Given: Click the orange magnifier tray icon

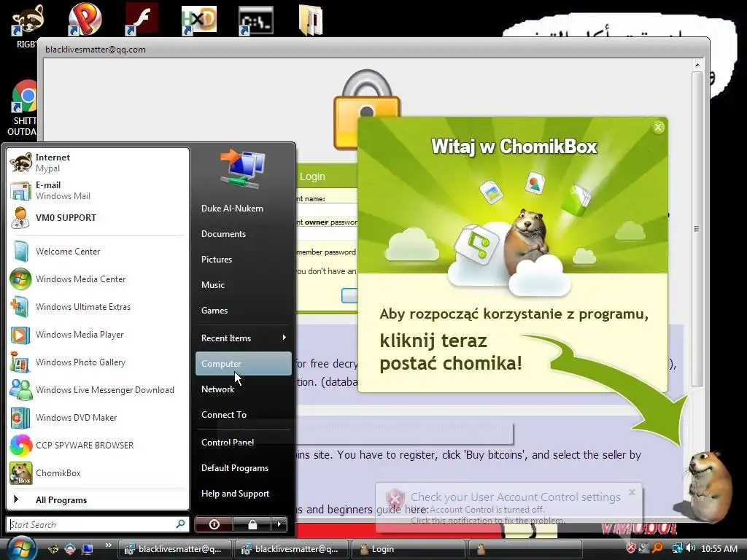Looking at the screenshot, I should [x=657, y=548].
